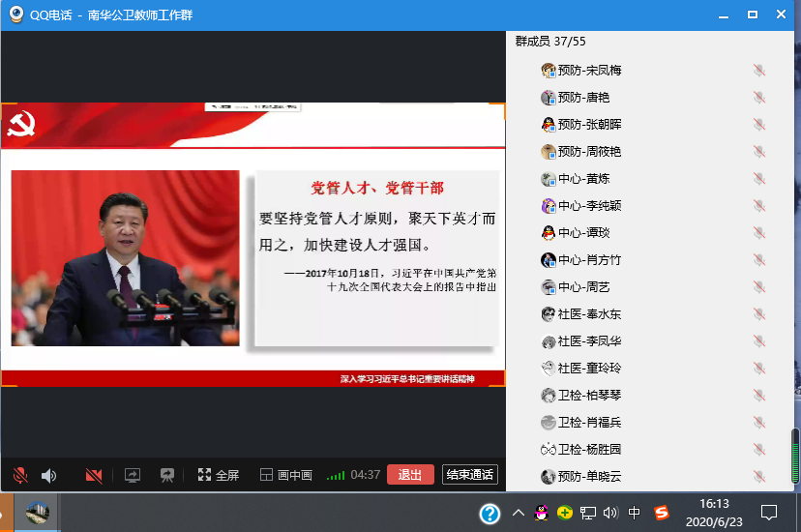Open the Sogou input method tray icon
This screenshot has height=532, width=801.
(662, 513)
